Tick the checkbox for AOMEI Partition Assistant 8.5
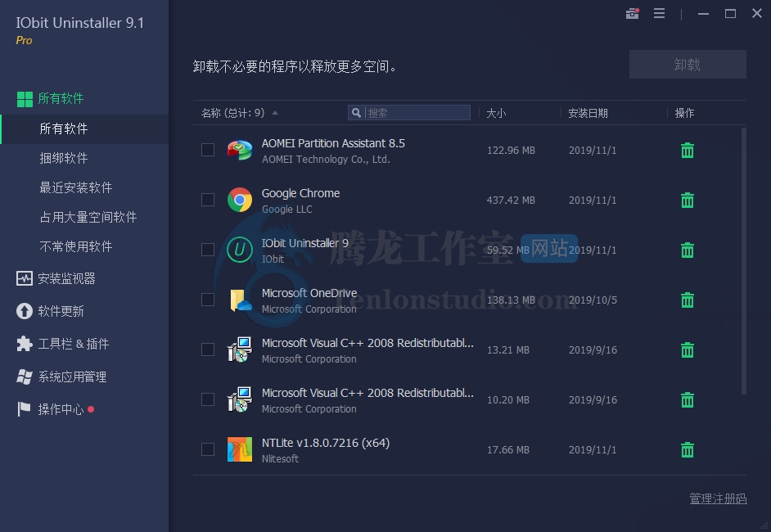Image resolution: width=771 pixels, height=532 pixels. 208,150
